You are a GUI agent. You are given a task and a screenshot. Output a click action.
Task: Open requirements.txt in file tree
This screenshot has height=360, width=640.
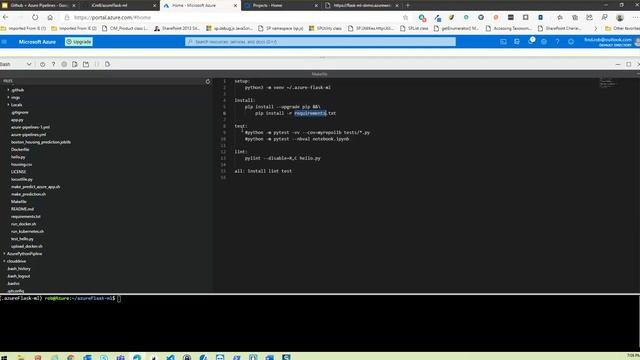click(x=26, y=216)
